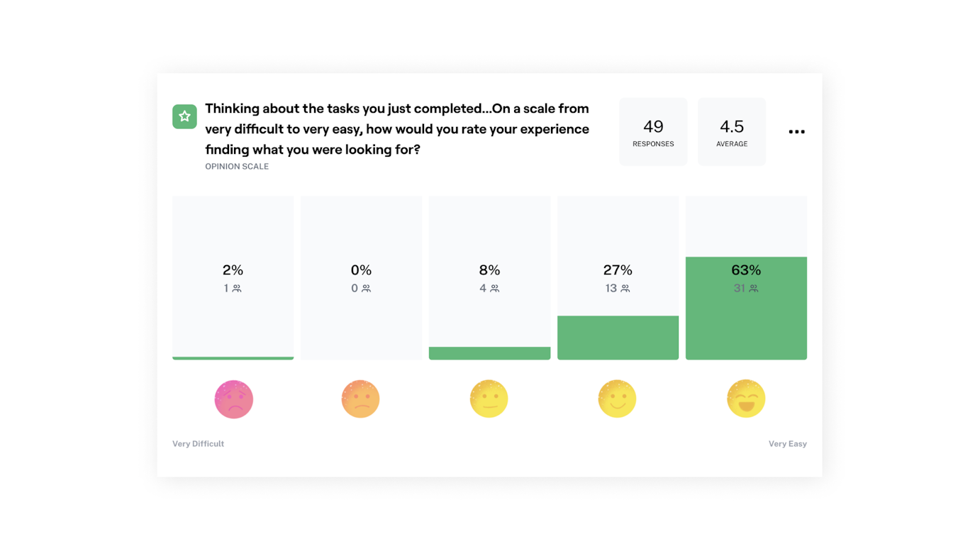Click the Very Easy label

[788, 443]
